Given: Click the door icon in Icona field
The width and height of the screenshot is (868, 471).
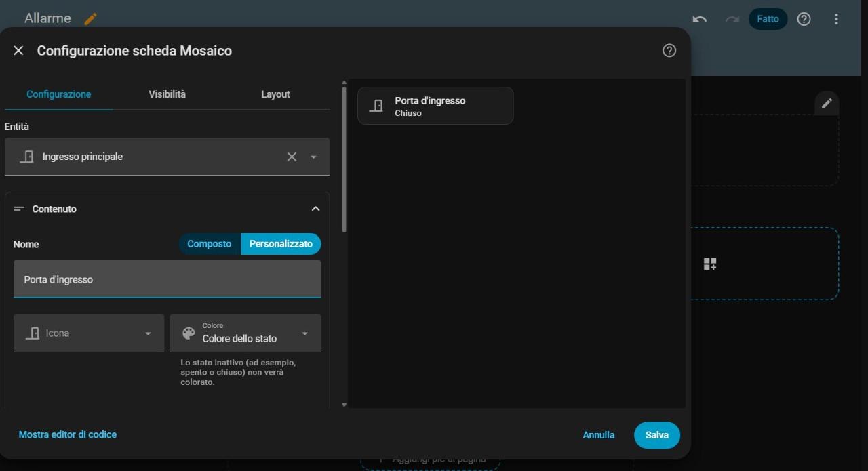Looking at the screenshot, I should click(32, 333).
